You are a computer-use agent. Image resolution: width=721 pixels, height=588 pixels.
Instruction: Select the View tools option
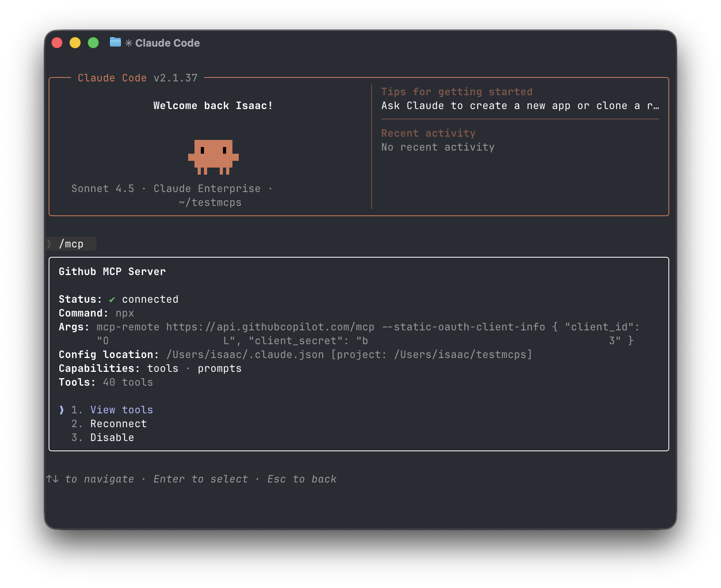tap(121, 410)
